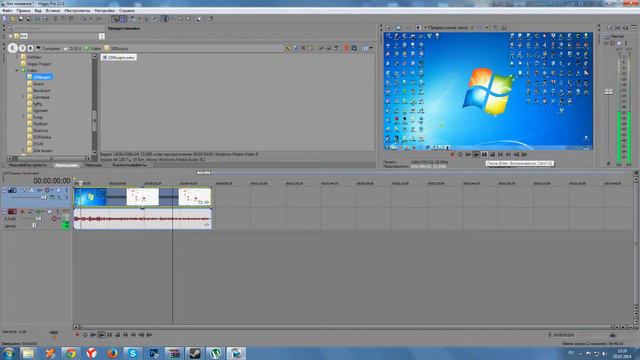
Task: Adjust the audio track volume slider
Action: coord(39,219)
